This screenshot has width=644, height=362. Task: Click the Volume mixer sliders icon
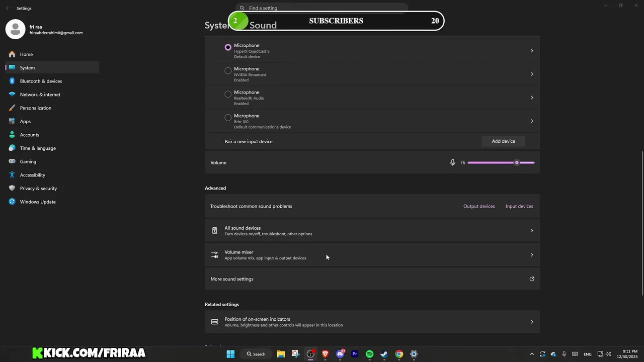pyautogui.click(x=214, y=255)
